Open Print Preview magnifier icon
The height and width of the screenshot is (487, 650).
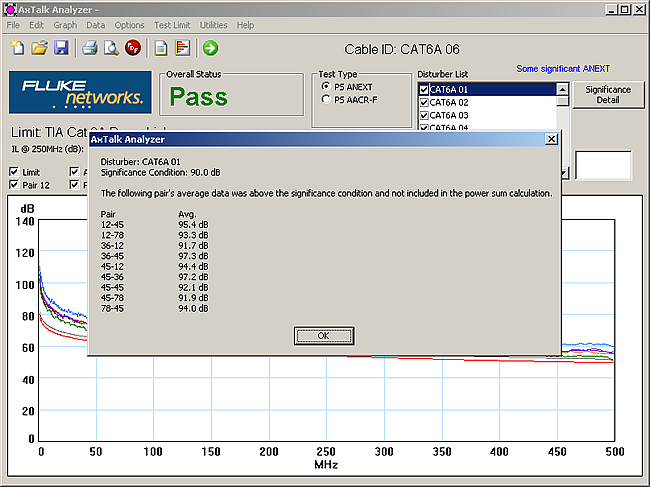(x=111, y=48)
